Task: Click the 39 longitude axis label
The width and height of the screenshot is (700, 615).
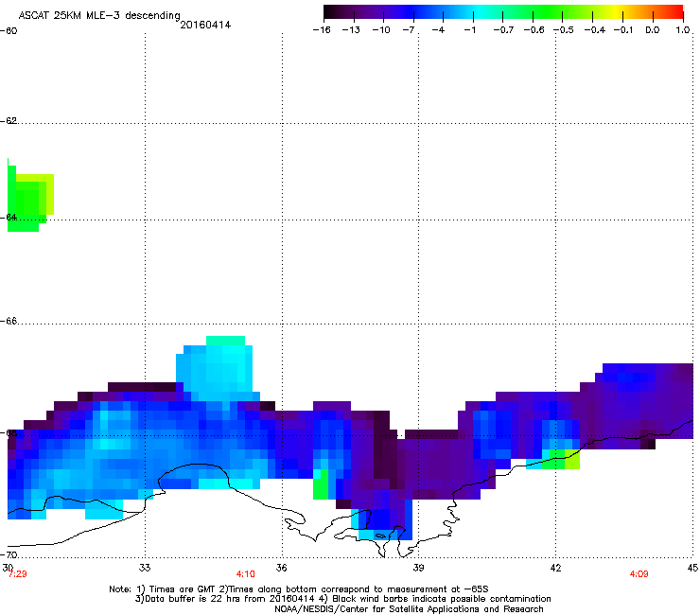Action: (x=418, y=568)
